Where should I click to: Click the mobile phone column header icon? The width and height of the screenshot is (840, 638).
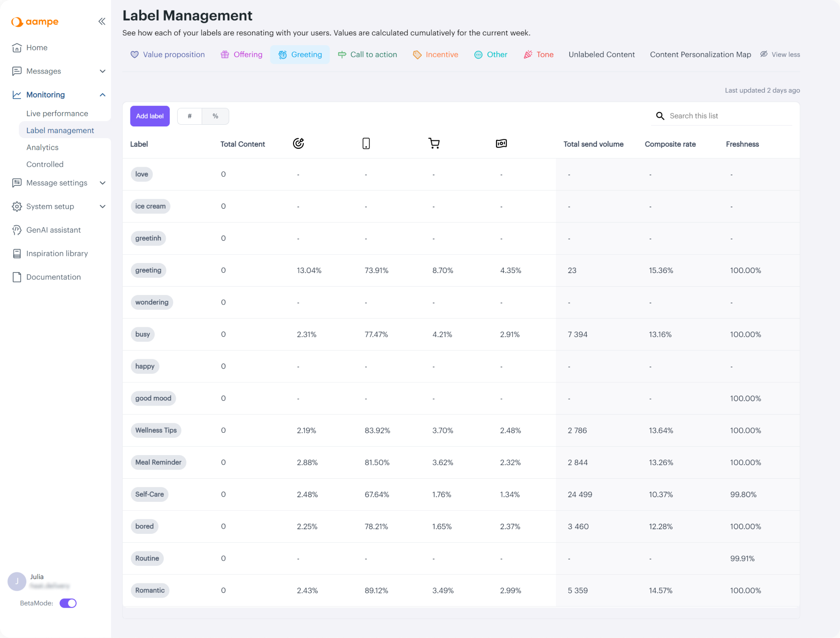click(x=366, y=143)
